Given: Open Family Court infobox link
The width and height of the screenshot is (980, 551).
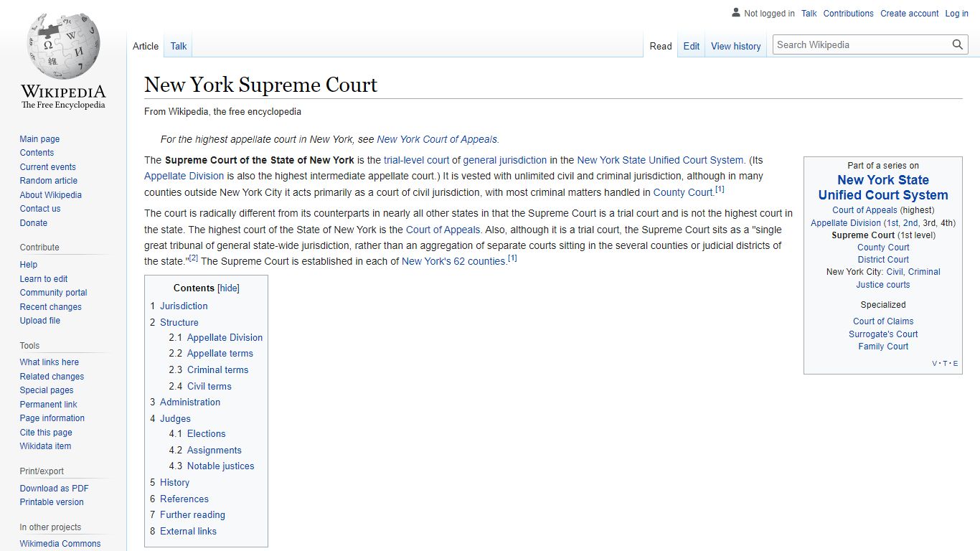Looking at the screenshot, I should 883,347.
